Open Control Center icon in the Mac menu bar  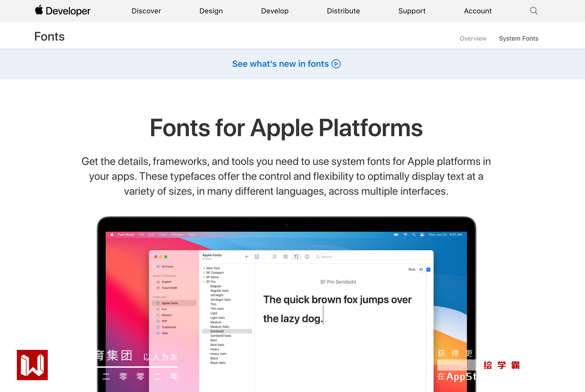tap(422, 235)
